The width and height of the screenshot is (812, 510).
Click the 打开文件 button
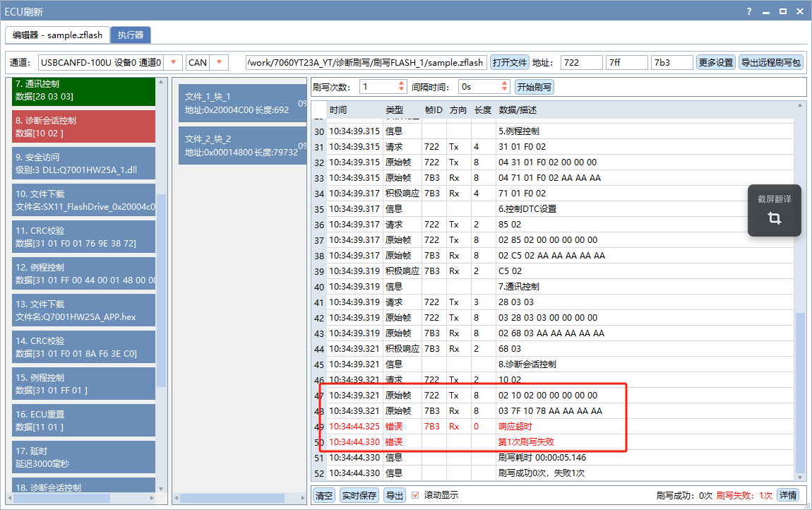(x=509, y=62)
